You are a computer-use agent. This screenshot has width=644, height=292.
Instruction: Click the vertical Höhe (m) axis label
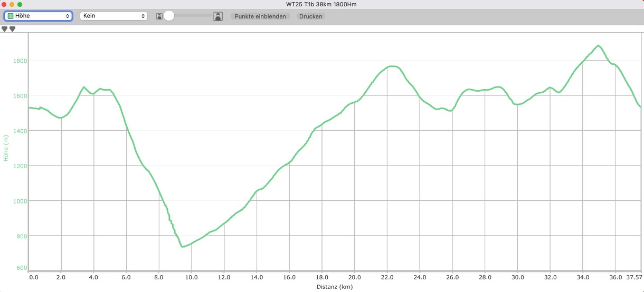[x=6, y=148]
